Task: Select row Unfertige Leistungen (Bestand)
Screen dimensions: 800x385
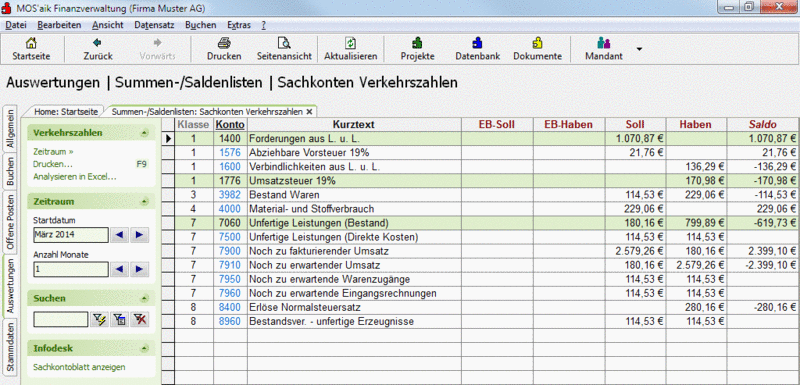Action: pos(487,223)
